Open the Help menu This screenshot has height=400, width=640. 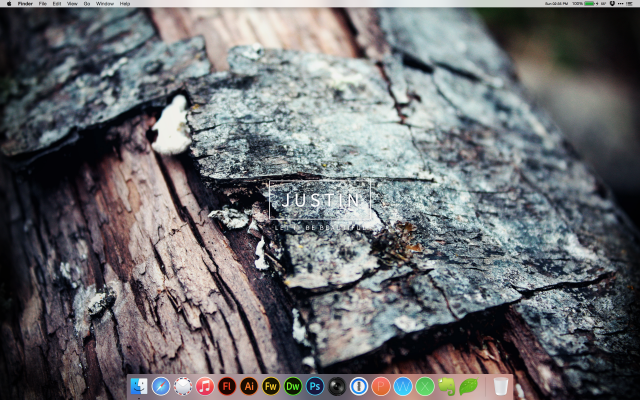(x=125, y=3)
